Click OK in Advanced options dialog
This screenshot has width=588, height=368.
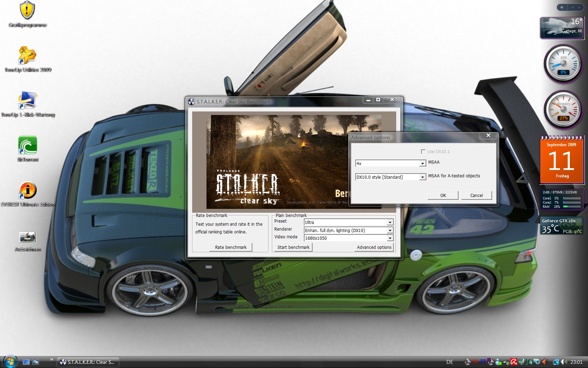443,195
